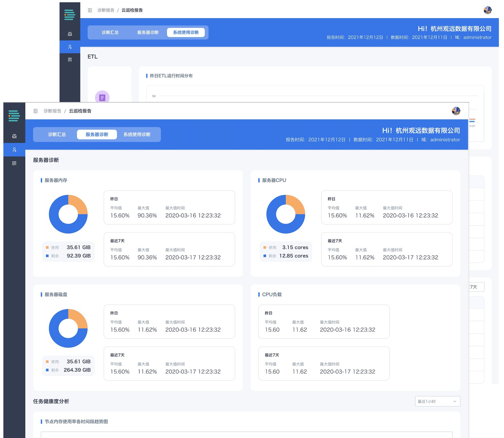Open the inbox icon in back window sidebar
Image resolution: width=504 pixels, height=438 pixels.
70,34
